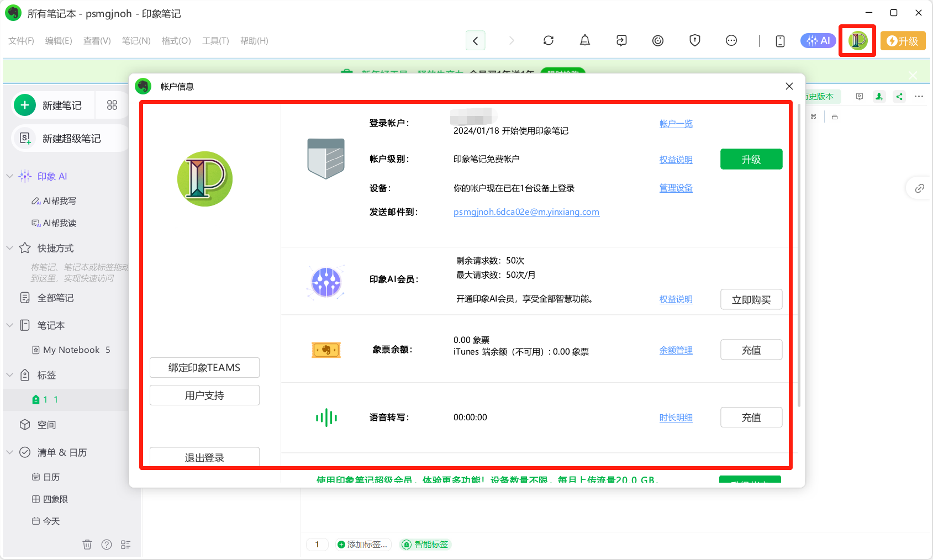Click 退出登录 to sign out
This screenshot has height=560, width=933.
[204, 457]
